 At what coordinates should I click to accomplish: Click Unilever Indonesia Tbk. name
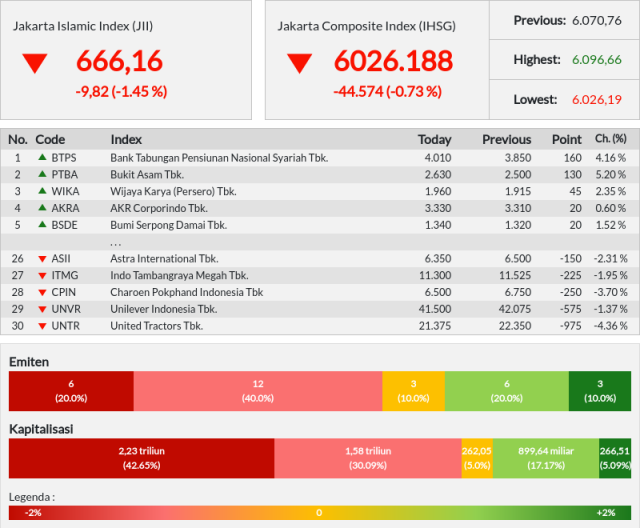[164, 309]
